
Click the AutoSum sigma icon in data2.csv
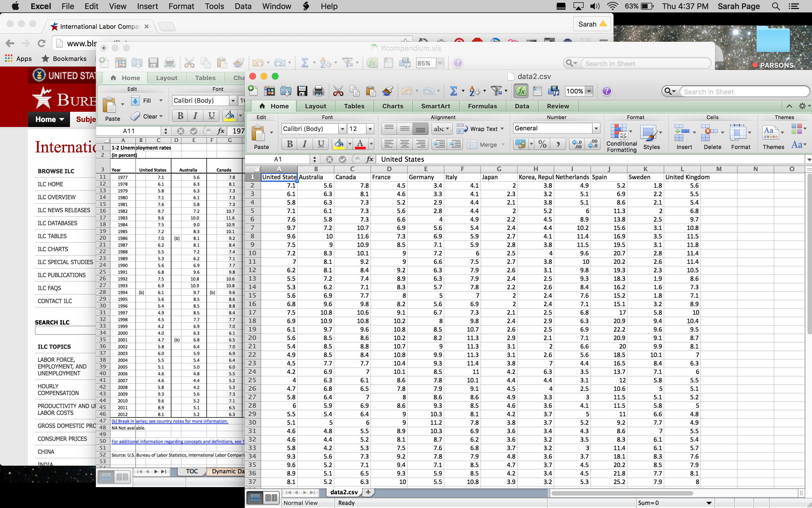click(453, 91)
